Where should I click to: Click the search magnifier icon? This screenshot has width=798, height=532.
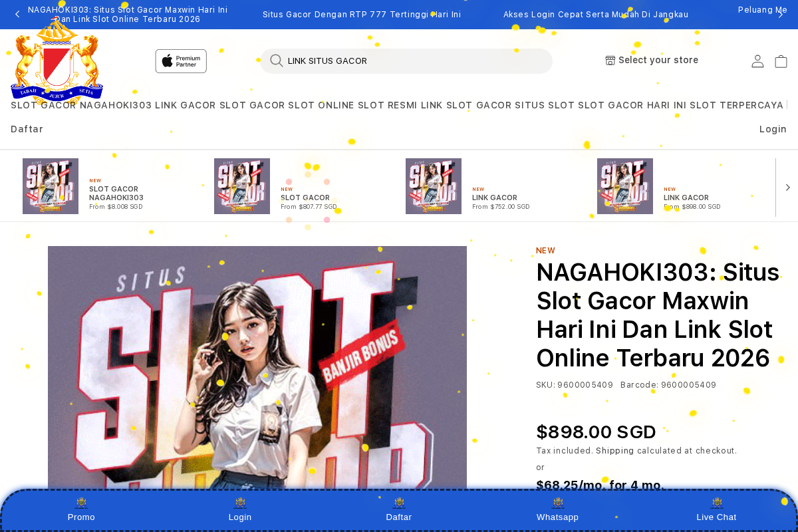275,61
